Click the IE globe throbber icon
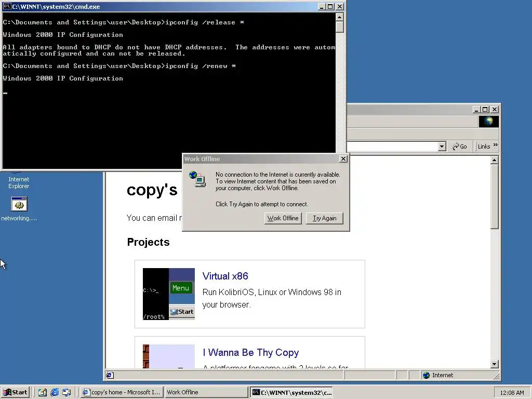Viewport: 532px width, 399px height. (x=488, y=122)
